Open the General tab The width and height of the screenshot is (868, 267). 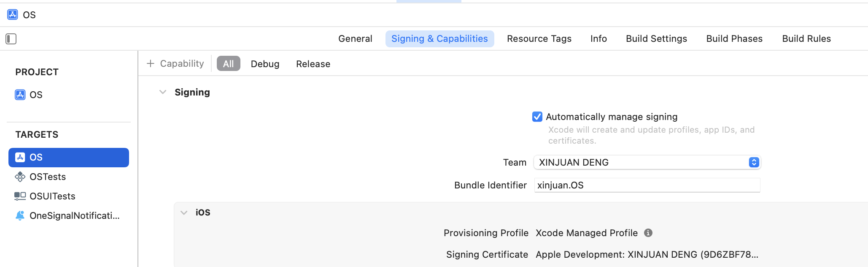pyautogui.click(x=355, y=38)
